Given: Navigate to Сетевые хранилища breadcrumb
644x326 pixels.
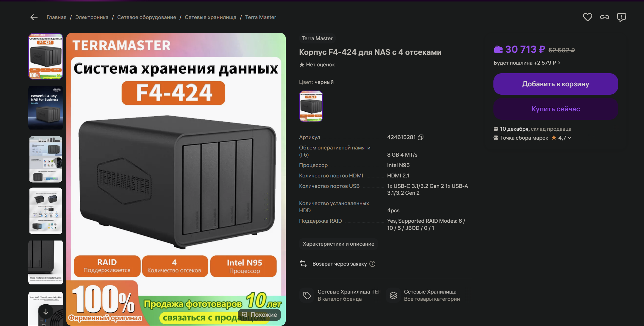Looking at the screenshot, I should point(210,17).
